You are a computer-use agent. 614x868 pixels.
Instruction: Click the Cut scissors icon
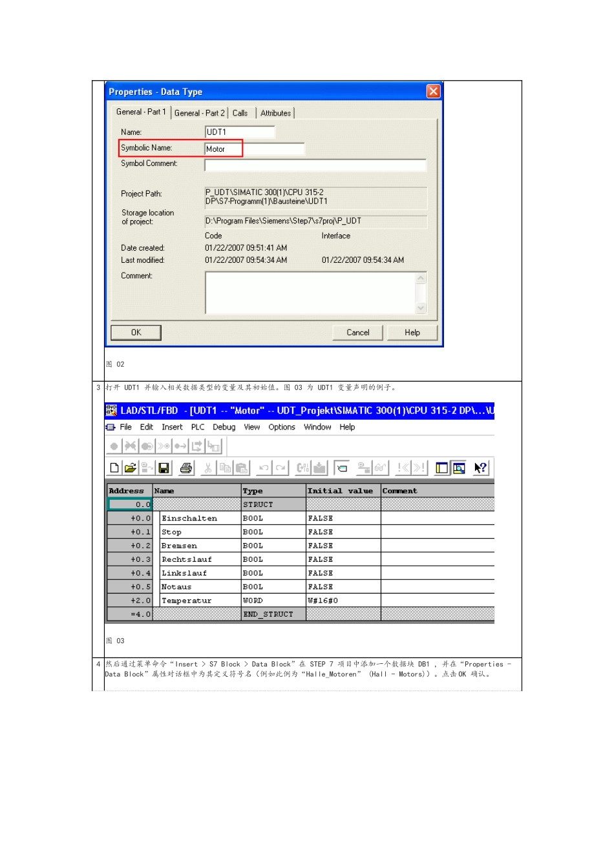[x=208, y=468]
